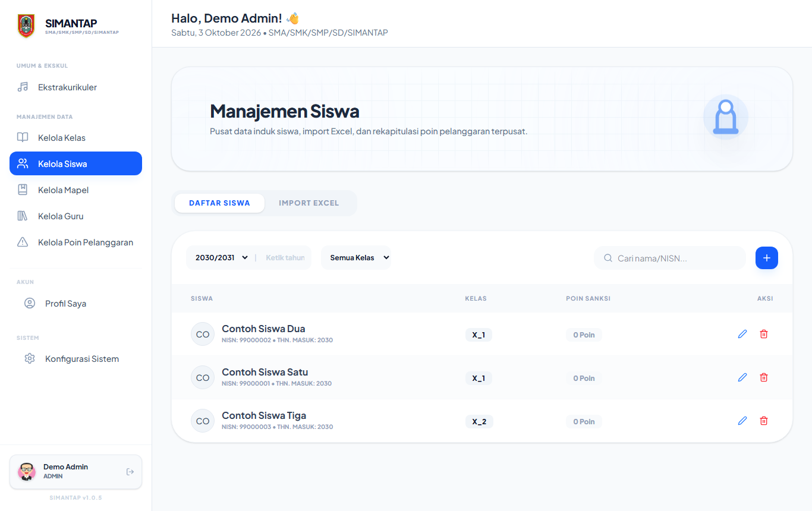Click the blue plus add-student button
The width and height of the screenshot is (812, 511).
(767, 258)
